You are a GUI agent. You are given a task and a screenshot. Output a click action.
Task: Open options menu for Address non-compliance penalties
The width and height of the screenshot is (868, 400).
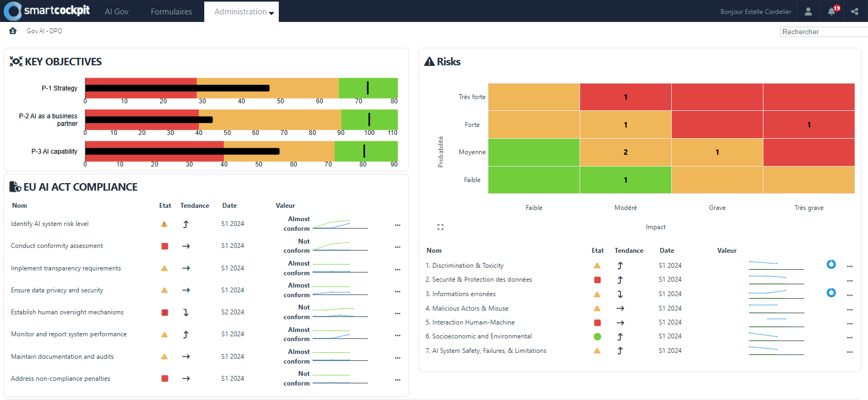coord(397,380)
